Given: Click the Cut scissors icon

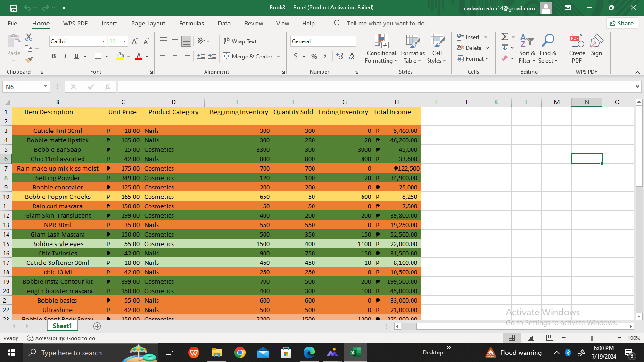Looking at the screenshot, I should tap(29, 37).
